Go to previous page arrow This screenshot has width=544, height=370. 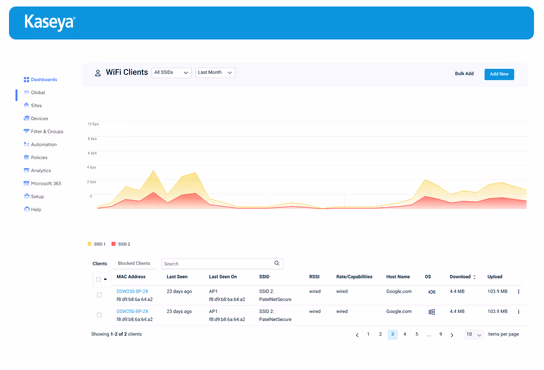[357, 335]
